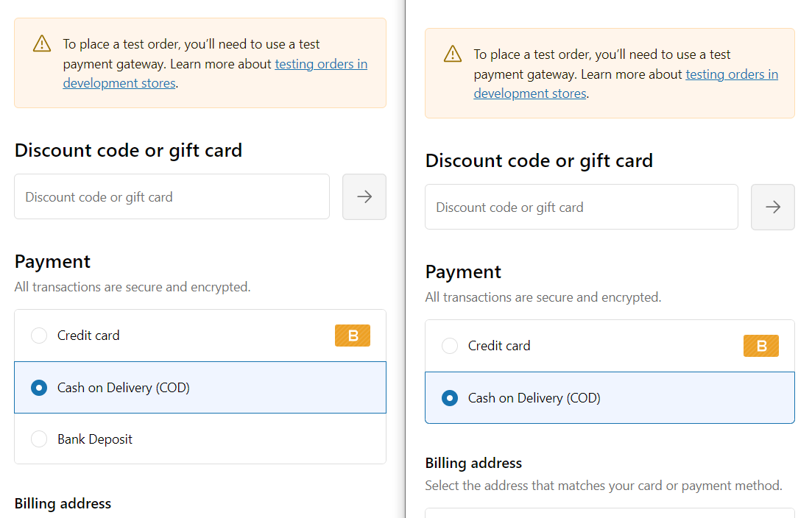Click the 'Payment' heading in right panel
Screen dimensions: 812x518
tap(463, 272)
